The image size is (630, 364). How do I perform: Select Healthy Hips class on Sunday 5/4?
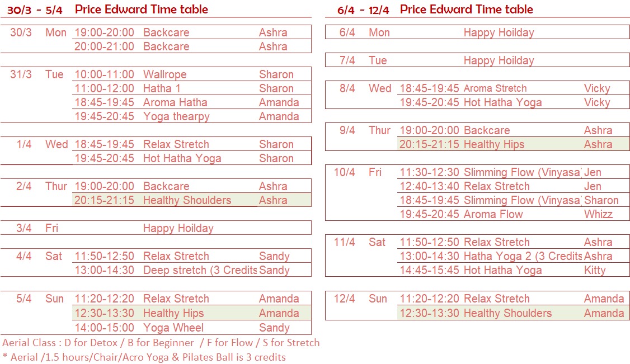coord(173,313)
